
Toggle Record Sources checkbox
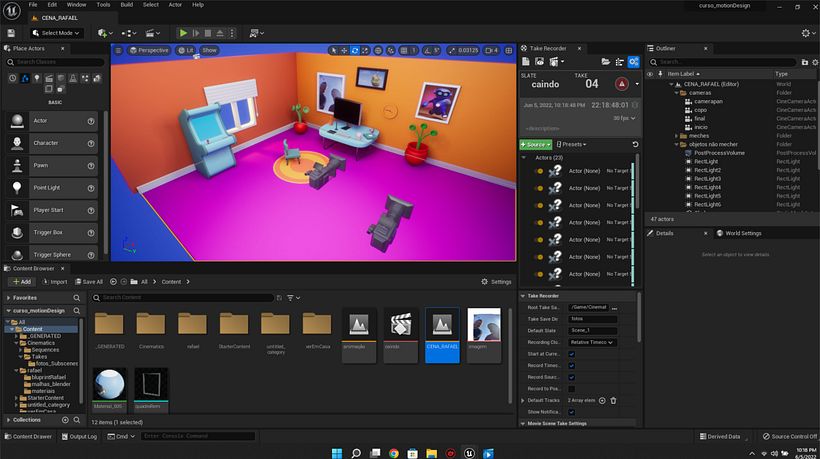(x=571, y=377)
